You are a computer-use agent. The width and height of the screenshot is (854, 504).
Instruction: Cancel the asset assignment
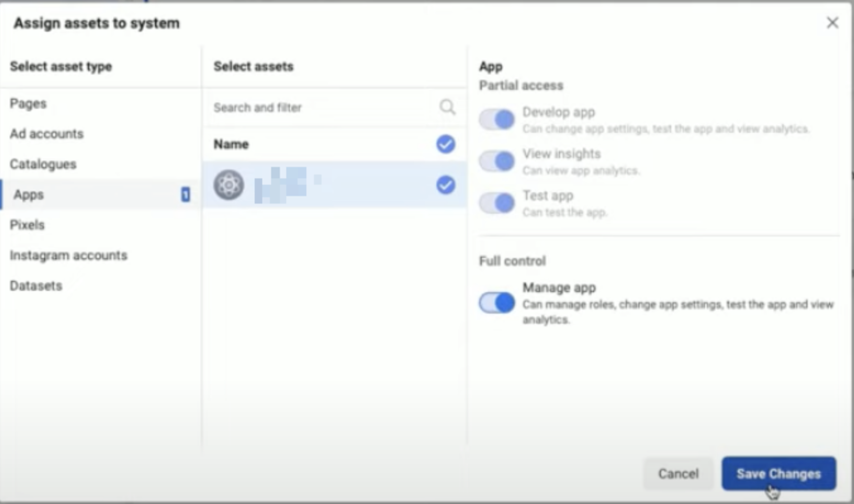678,473
